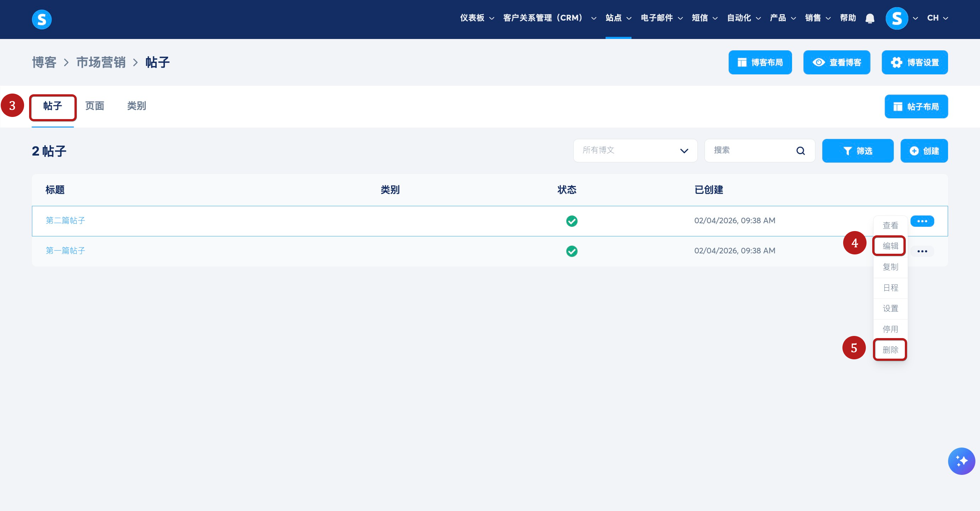Open the 帖子布局 layout button
This screenshot has width=980, height=511.
coord(916,106)
